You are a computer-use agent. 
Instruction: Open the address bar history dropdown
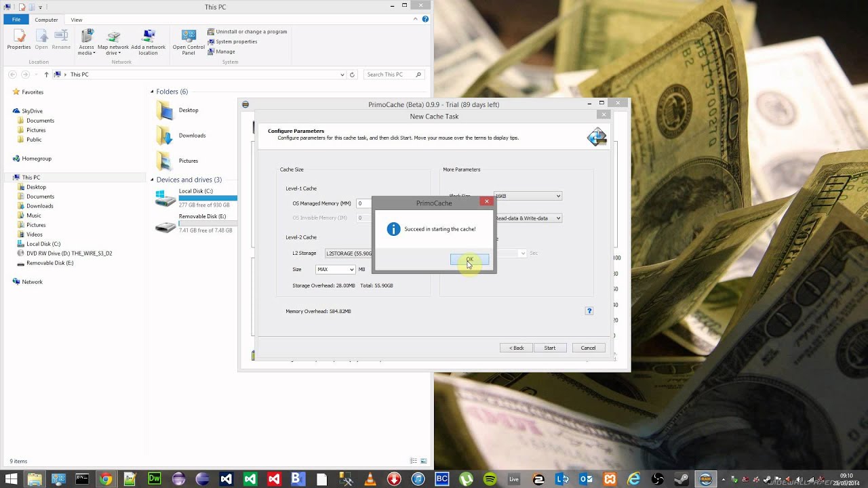[x=342, y=75]
